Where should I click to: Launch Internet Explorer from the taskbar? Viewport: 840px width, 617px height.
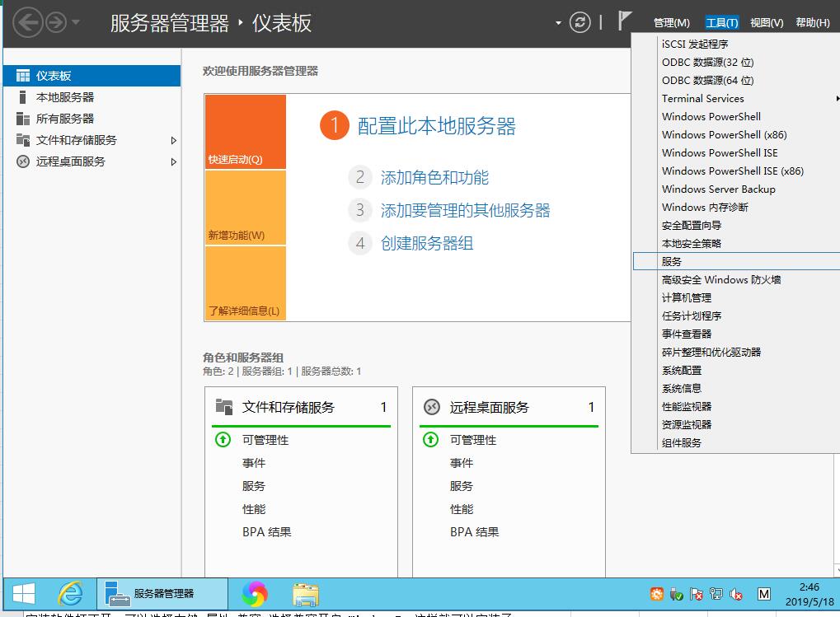tap(70, 593)
